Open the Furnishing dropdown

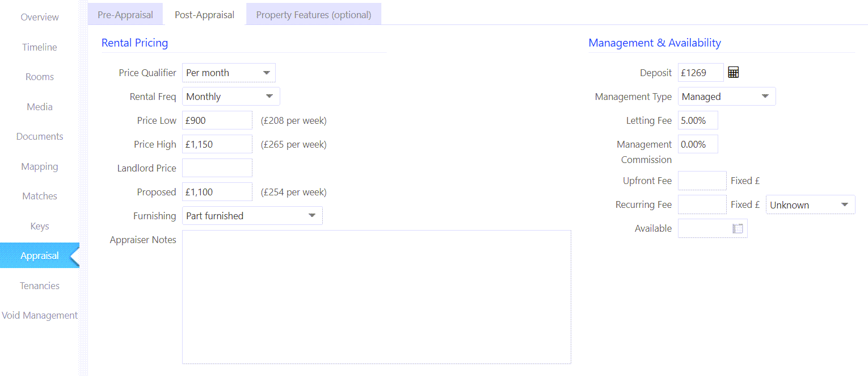(252, 216)
